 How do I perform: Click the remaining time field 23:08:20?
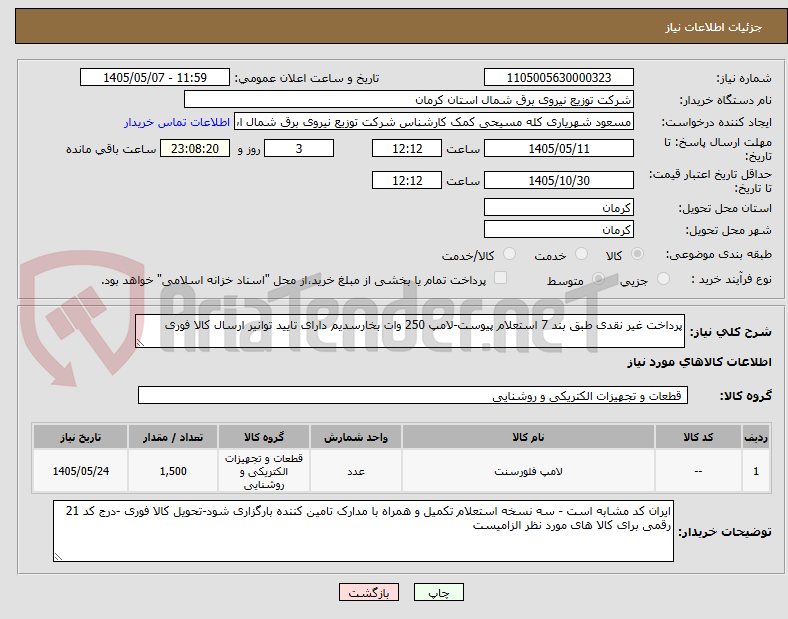pyautogui.click(x=195, y=148)
